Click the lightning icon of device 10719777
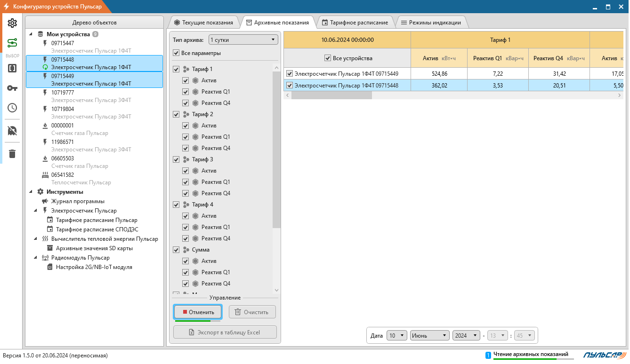This screenshot has width=630, height=364. [45, 93]
